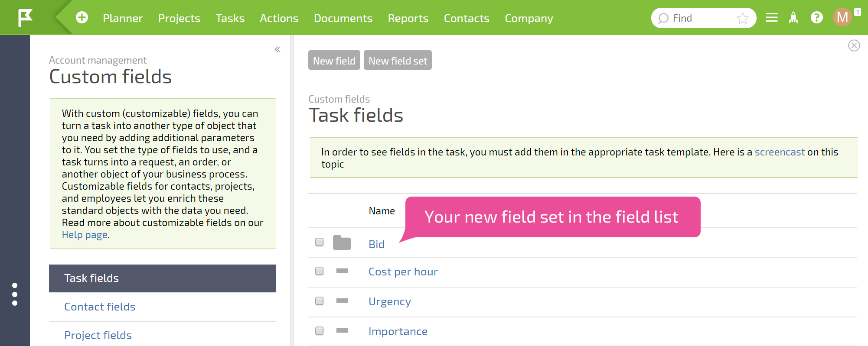Viewport: 868px width, 346px height.
Task: Open the screencast link
Action: 780,152
